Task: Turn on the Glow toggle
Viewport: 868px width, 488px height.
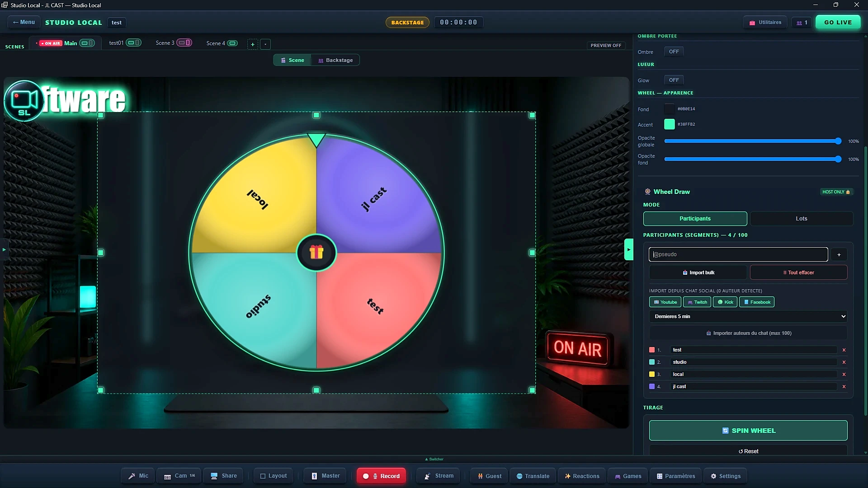Action: point(674,80)
